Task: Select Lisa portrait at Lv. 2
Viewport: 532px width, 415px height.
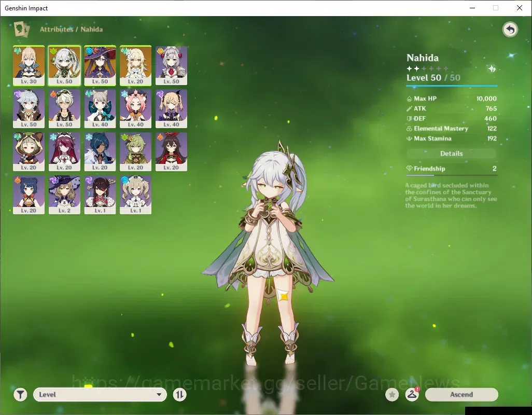Action: (x=64, y=195)
